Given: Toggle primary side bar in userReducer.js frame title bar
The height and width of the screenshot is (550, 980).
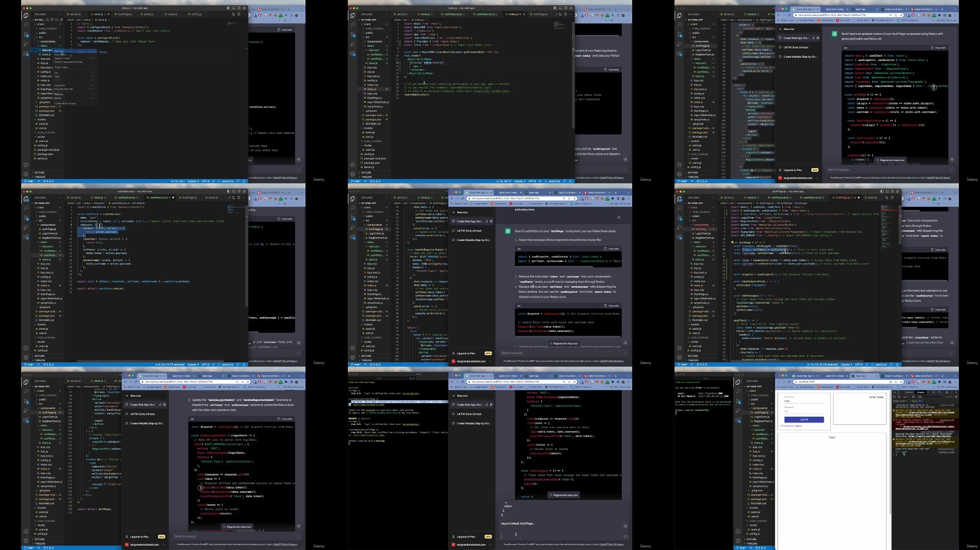Looking at the screenshot, I should [229, 191].
